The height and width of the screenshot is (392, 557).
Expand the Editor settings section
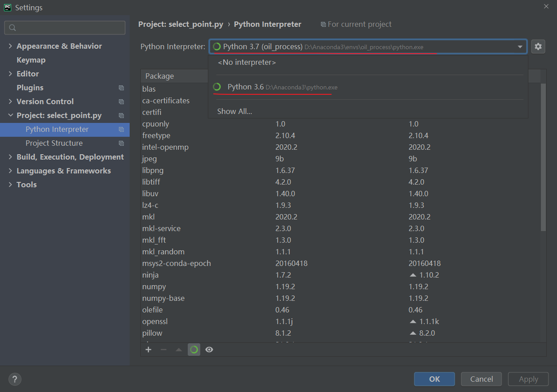(x=11, y=74)
